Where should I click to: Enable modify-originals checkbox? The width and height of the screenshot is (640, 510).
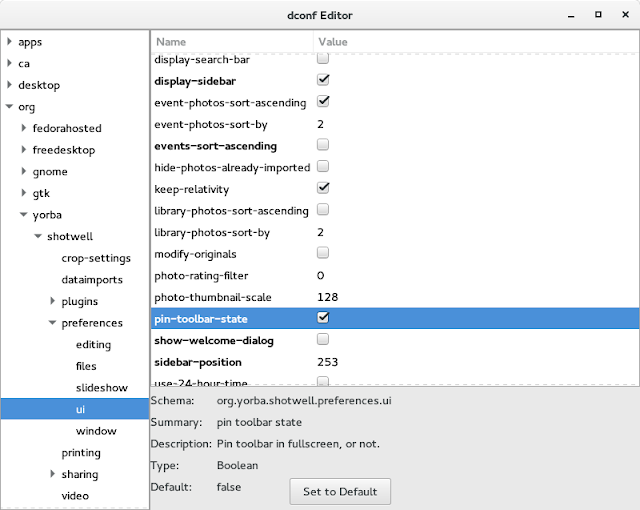click(x=323, y=253)
